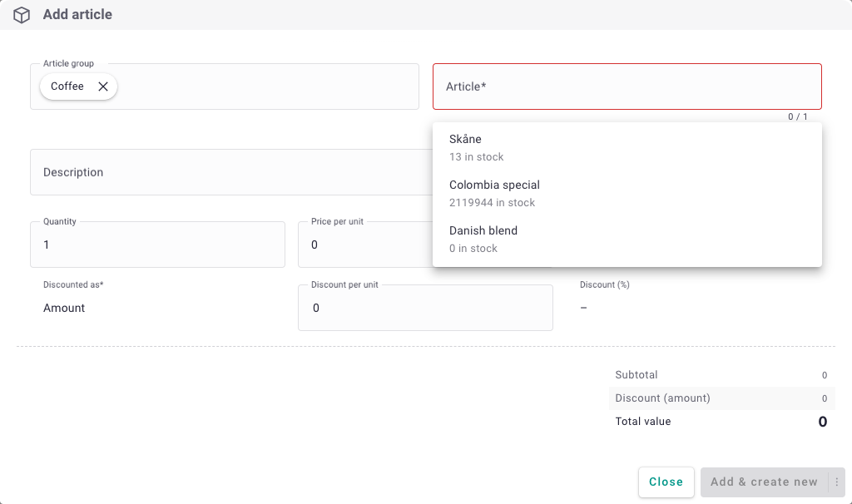Focus the Quantity input field
This screenshot has width=852, height=504.
(x=157, y=245)
